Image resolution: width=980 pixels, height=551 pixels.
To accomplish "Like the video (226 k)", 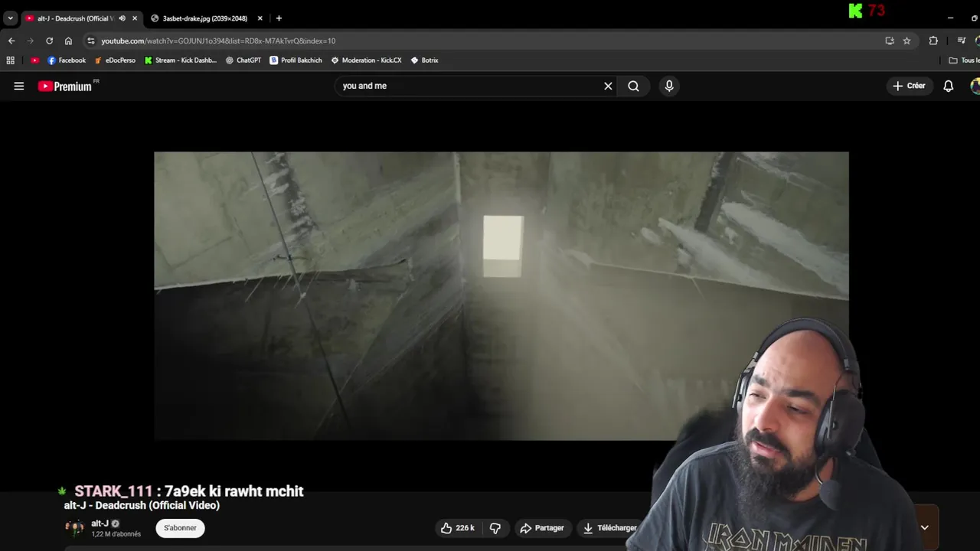I will [x=458, y=528].
